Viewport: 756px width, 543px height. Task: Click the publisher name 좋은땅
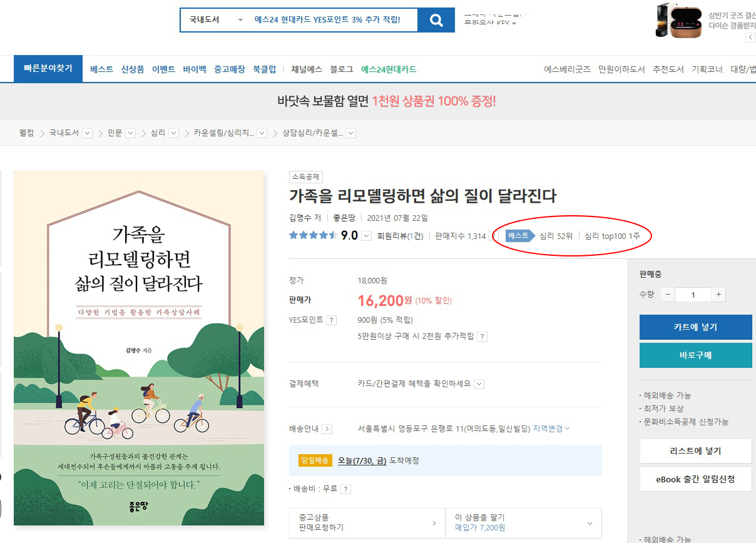[x=344, y=218]
